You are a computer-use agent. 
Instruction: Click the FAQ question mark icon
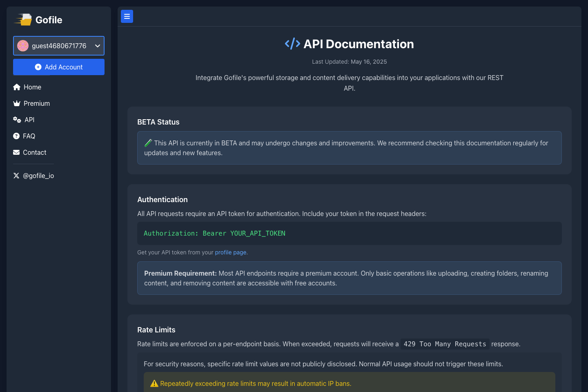tap(16, 136)
